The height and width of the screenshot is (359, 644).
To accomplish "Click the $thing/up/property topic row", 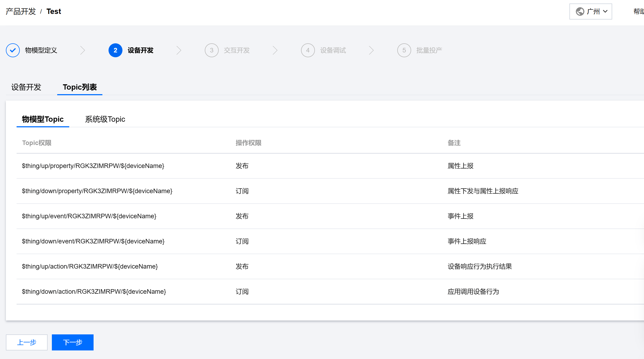I will point(93,166).
